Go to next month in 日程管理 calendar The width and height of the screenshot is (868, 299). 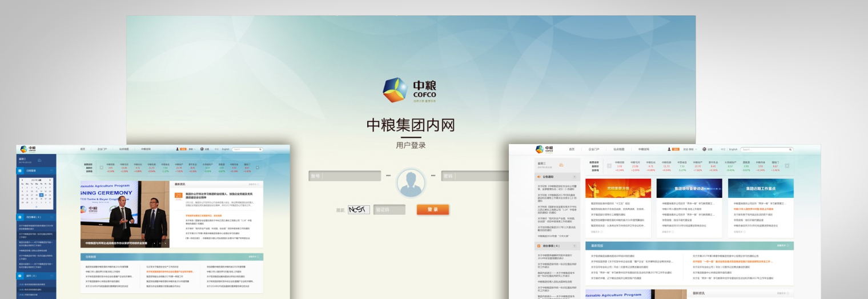click(50, 180)
